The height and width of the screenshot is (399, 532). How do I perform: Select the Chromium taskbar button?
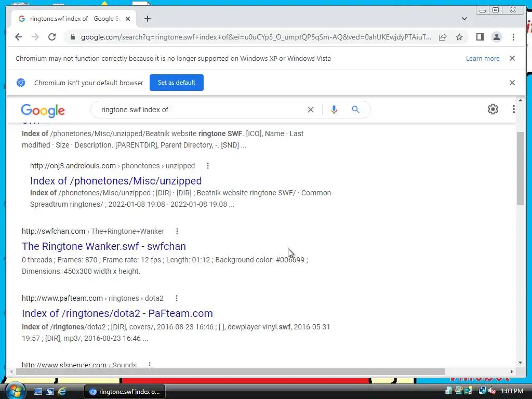[x=125, y=392]
